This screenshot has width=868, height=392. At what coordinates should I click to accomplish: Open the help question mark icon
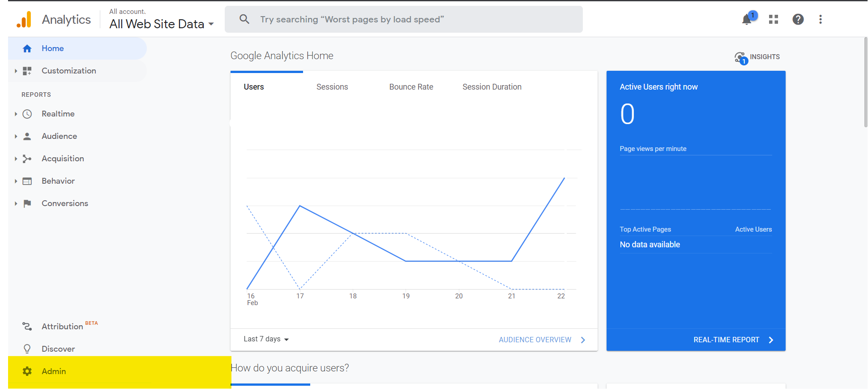[x=798, y=19]
